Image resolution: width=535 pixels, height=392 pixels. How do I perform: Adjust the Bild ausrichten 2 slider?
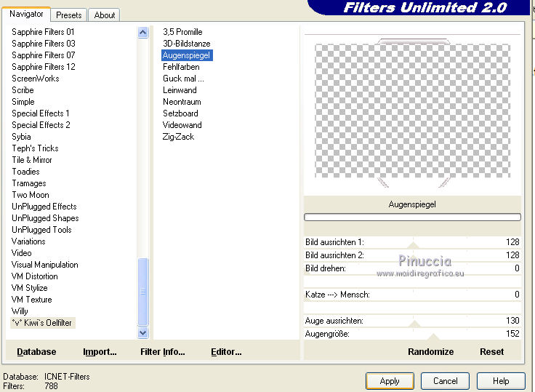[x=412, y=255]
